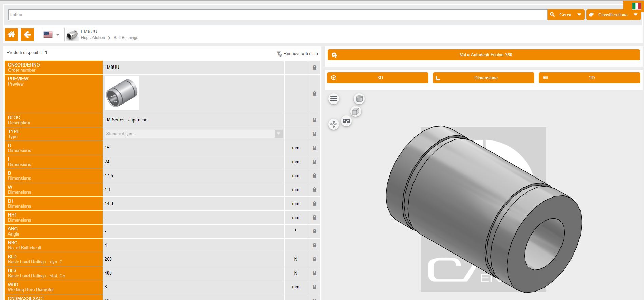Open the Italian flag language selector
The image size is (644, 300).
pos(637,6)
